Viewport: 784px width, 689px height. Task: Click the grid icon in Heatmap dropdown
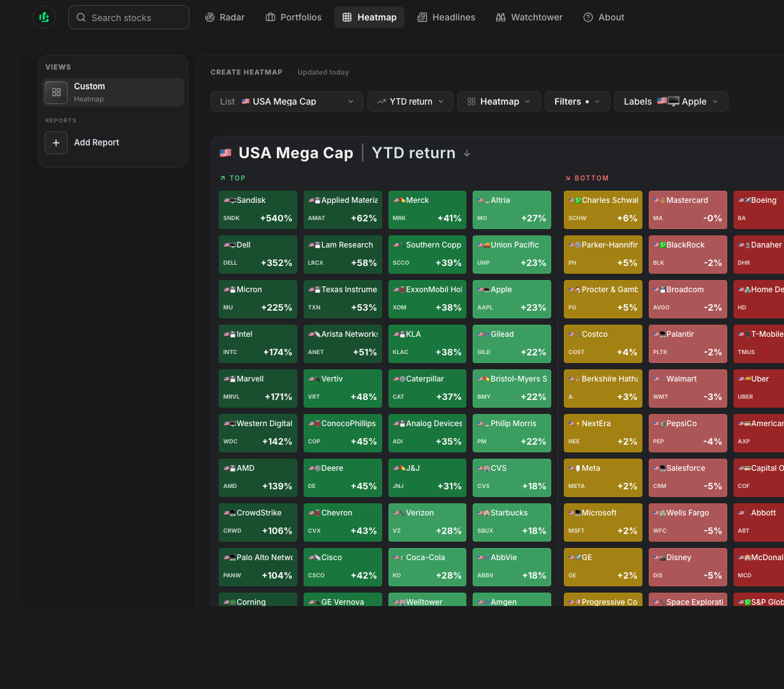pos(471,101)
